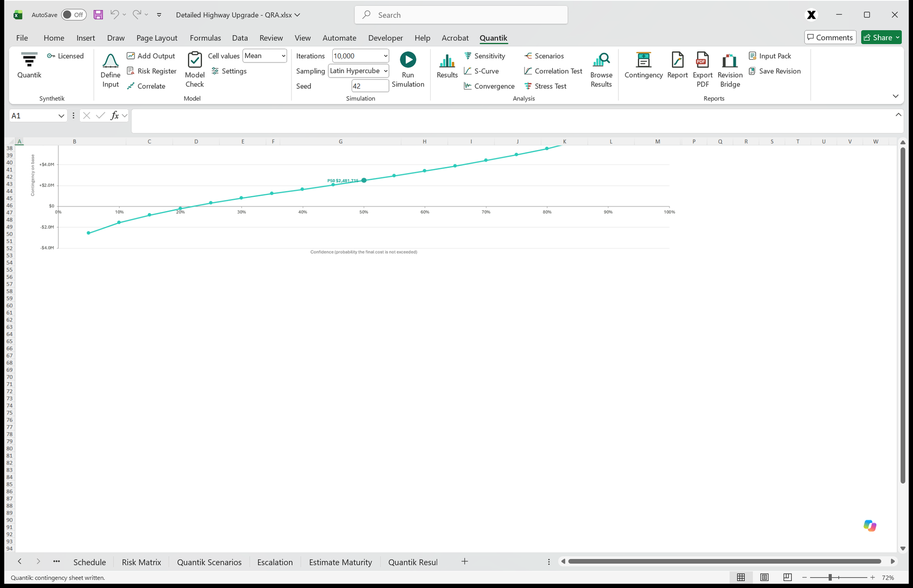This screenshot has height=588, width=913.
Task: Generate the Contingency report
Action: pyautogui.click(x=643, y=66)
